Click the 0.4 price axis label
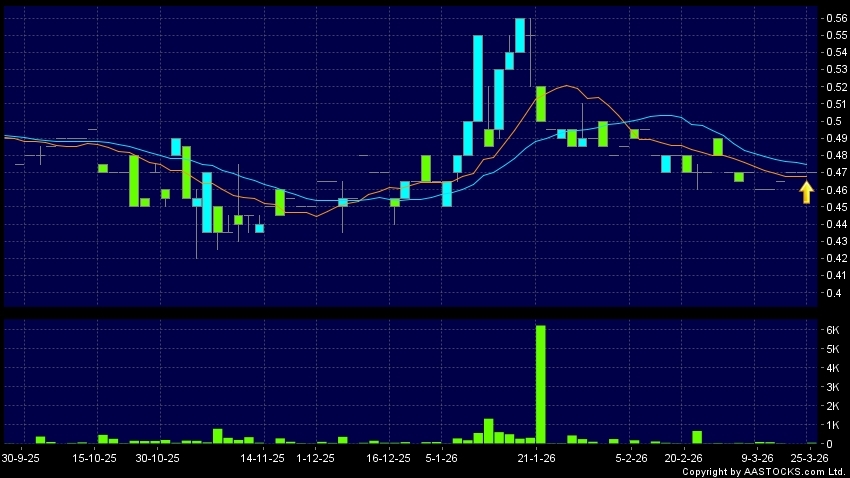Viewport: 850px width, 478px height. click(828, 293)
